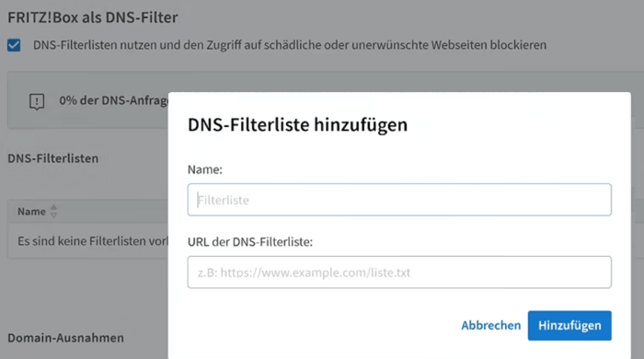Select the 'DNS-Filterliste hinzufügen' dialog title
Viewport: 644px width, 359px height.
pyautogui.click(x=297, y=125)
